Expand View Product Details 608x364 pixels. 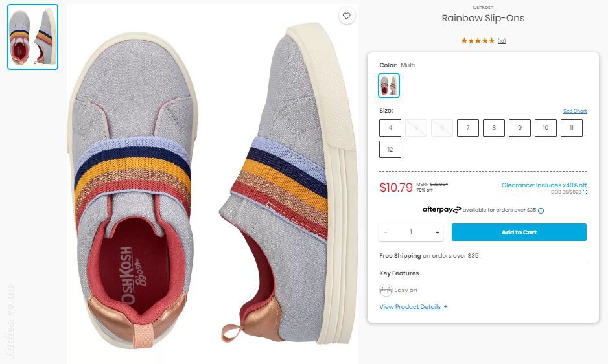pos(410,307)
